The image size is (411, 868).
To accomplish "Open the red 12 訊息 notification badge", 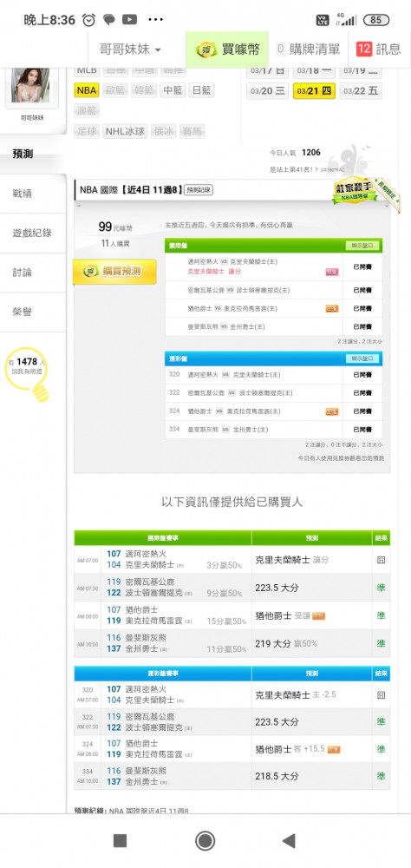I will point(363,49).
